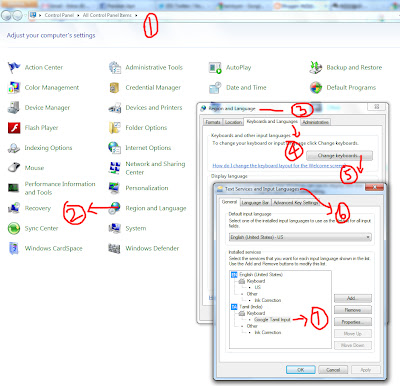Open the Indexing Options icon
This screenshot has height=386, width=400.
pos(14,148)
